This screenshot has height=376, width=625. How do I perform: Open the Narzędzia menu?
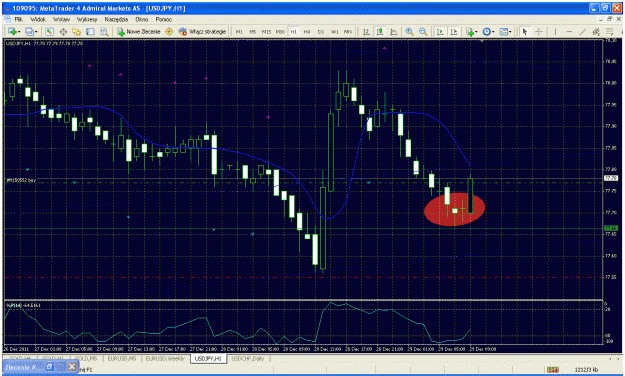[x=116, y=19]
